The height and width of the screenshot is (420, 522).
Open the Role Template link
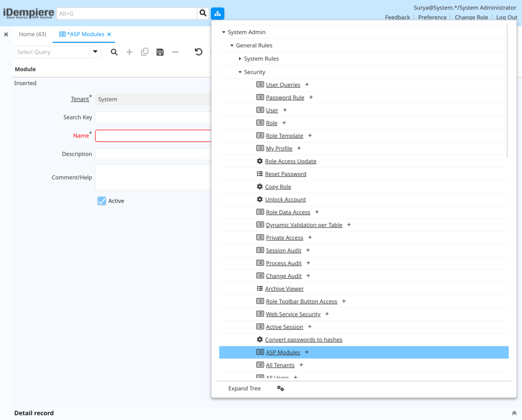[x=284, y=136]
